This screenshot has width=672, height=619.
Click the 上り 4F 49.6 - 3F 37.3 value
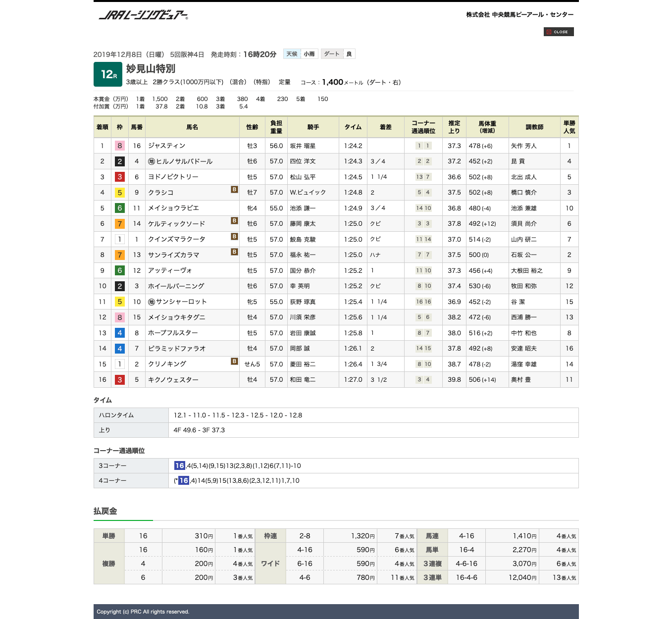(199, 430)
